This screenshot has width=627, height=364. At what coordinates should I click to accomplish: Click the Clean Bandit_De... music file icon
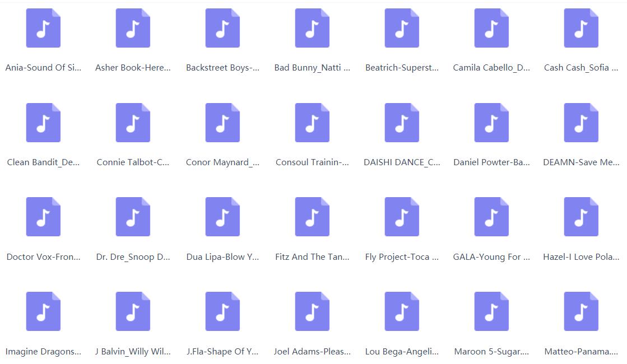[43, 123]
